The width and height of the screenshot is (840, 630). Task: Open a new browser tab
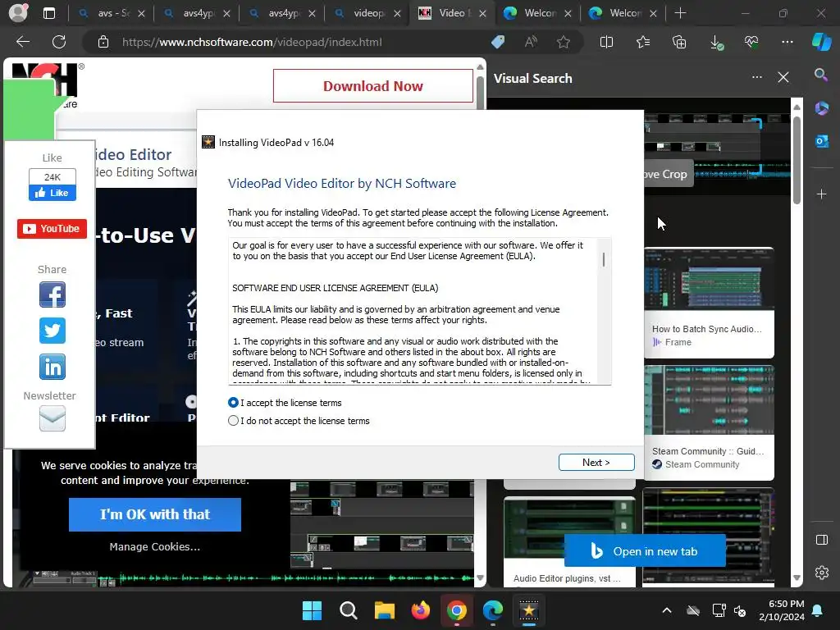coord(680,13)
